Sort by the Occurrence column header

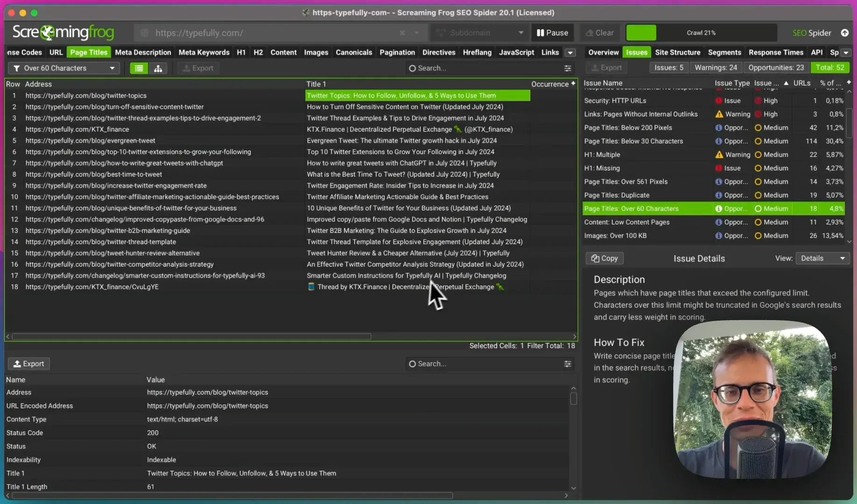point(550,84)
